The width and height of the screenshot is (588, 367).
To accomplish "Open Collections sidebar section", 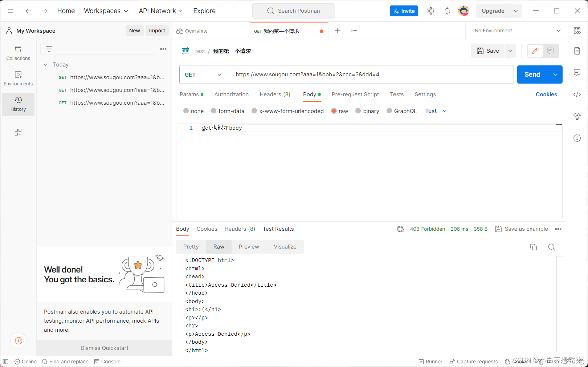I will (x=18, y=53).
